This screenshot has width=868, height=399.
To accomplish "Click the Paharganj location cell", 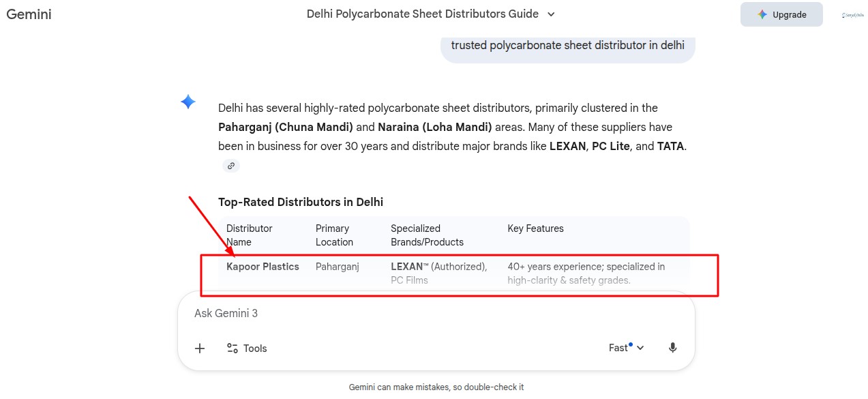I will (x=337, y=267).
